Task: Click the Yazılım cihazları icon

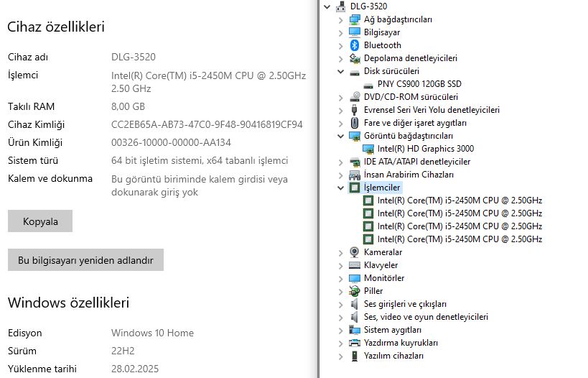Action: coord(355,356)
